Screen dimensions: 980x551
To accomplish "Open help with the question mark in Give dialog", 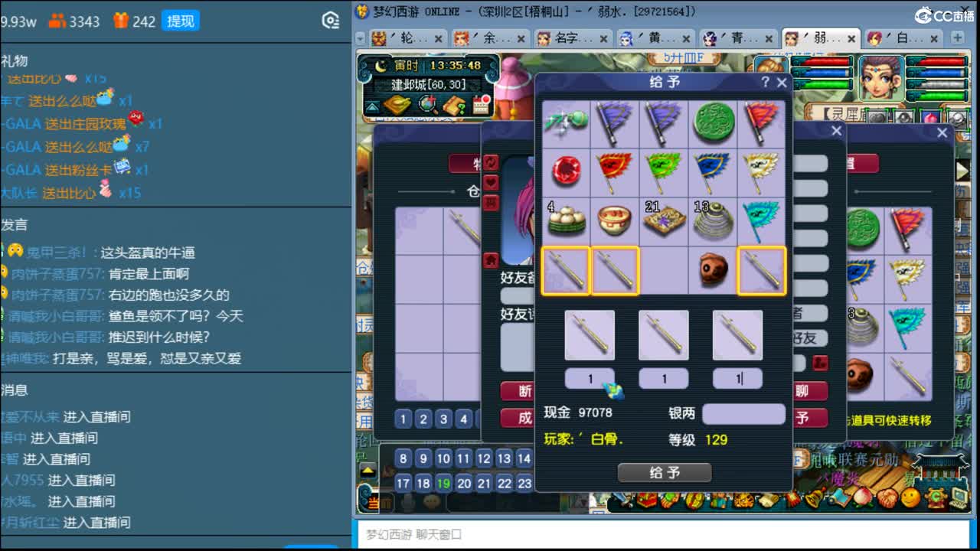I will [765, 82].
